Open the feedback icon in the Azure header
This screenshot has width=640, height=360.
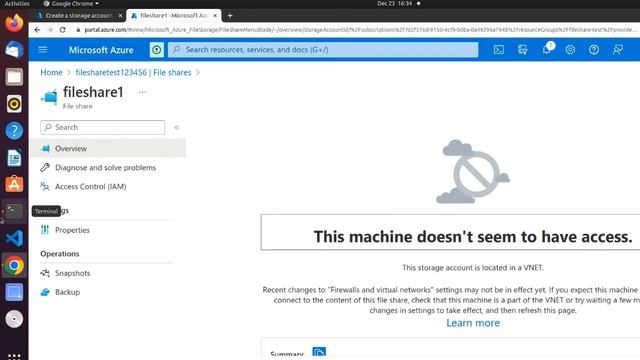pos(618,50)
